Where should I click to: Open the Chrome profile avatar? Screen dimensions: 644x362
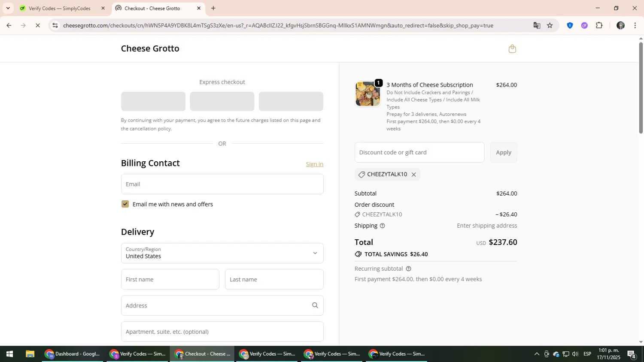pos(620,25)
